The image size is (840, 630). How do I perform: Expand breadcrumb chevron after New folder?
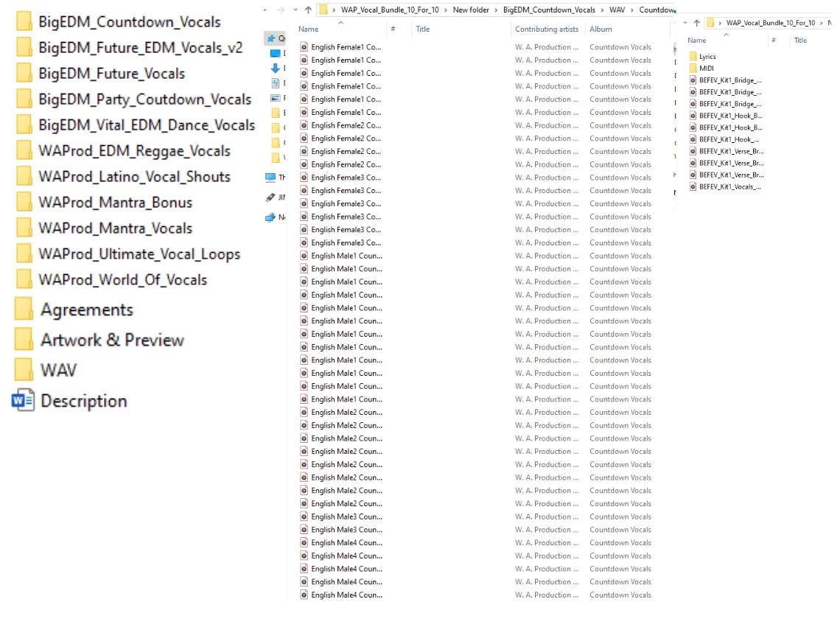pyautogui.click(x=496, y=10)
